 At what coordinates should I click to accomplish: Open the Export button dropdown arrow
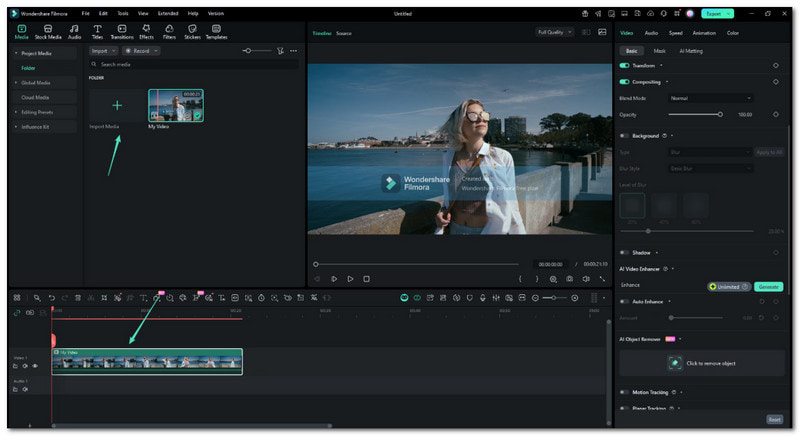pyautogui.click(x=729, y=14)
